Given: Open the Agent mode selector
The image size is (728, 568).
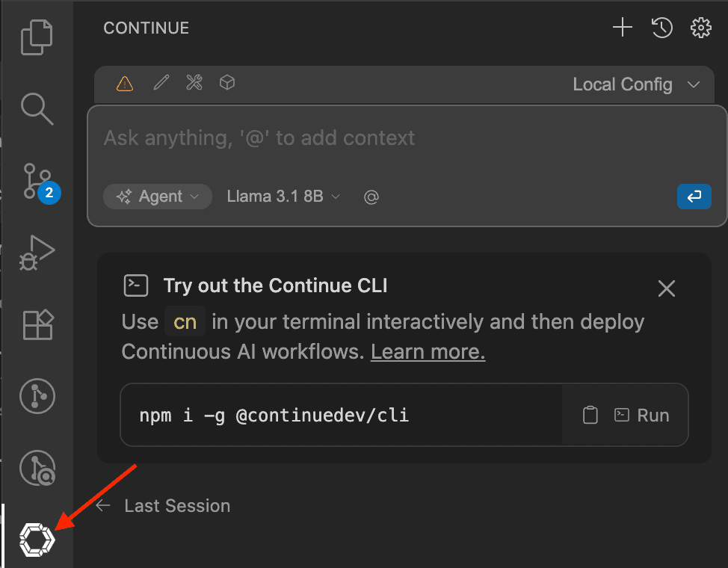Looking at the screenshot, I should tap(157, 197).
